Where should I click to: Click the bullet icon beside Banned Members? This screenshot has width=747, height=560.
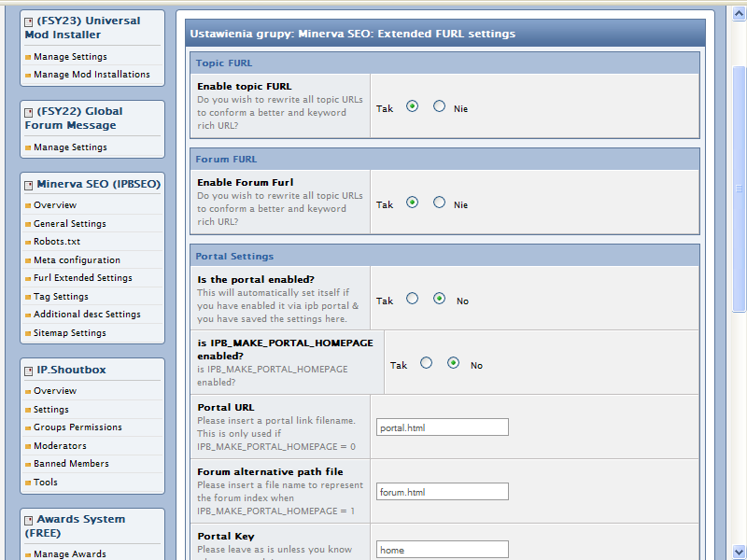point(28,464)
